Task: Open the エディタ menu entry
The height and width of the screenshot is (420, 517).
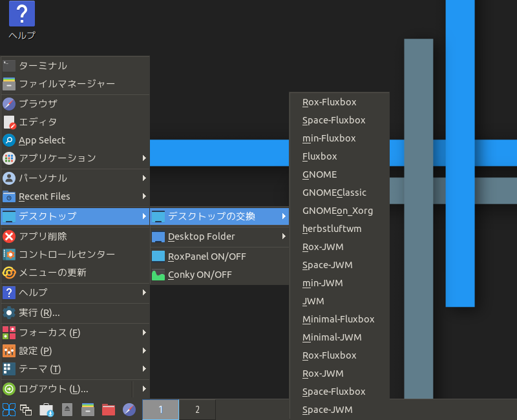Action: pos(75,122)
